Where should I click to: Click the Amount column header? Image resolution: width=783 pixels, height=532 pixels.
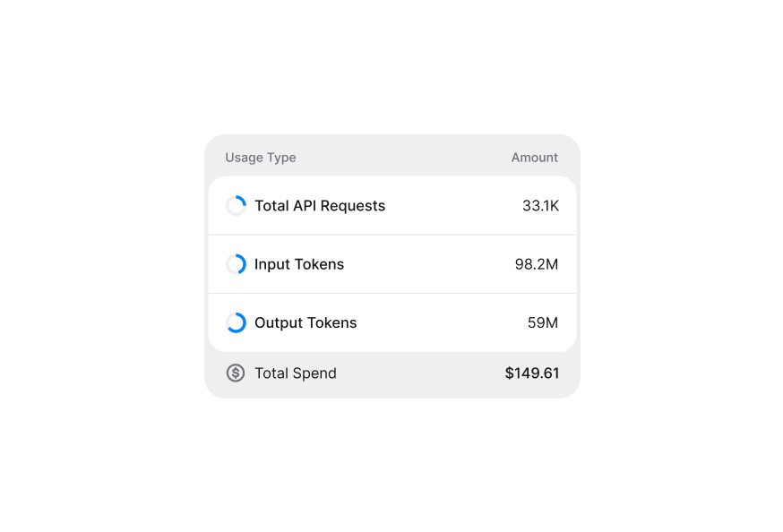pos(535,158)
